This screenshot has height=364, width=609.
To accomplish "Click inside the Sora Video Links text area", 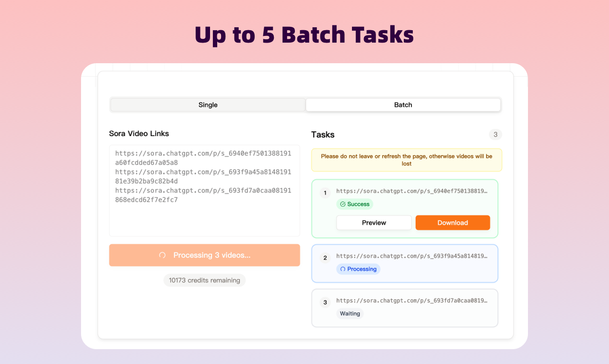I will [x=204, y=191].
